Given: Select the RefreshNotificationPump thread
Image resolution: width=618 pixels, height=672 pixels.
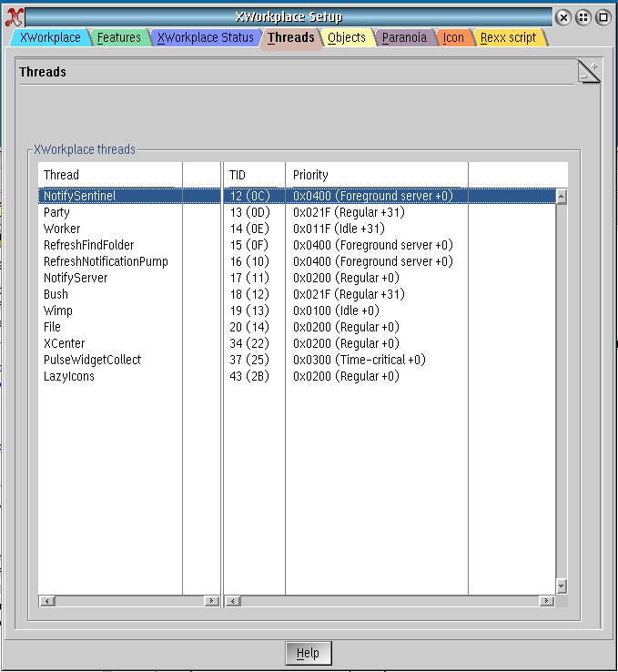Looking at the screenshot, I should tap(106, 261).
